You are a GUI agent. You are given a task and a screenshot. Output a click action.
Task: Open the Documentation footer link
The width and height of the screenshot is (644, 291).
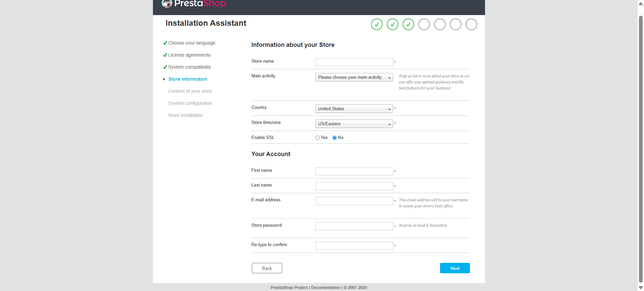tap(325, 288)
